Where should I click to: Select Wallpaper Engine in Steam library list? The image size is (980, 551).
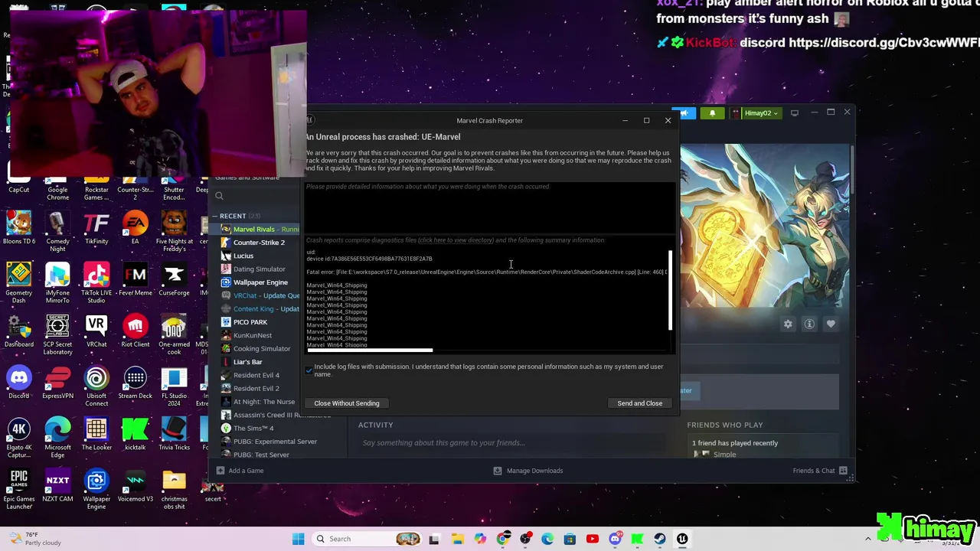[260, 282]
